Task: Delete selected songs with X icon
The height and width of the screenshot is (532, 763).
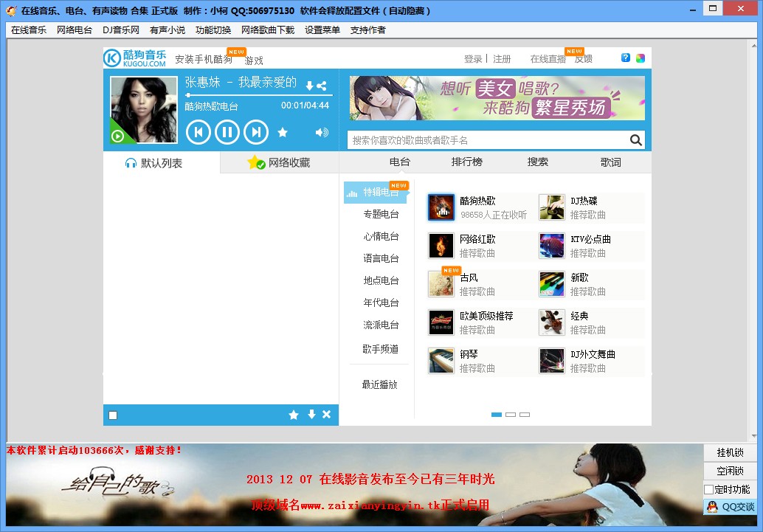Action: [x=326, y=414]
